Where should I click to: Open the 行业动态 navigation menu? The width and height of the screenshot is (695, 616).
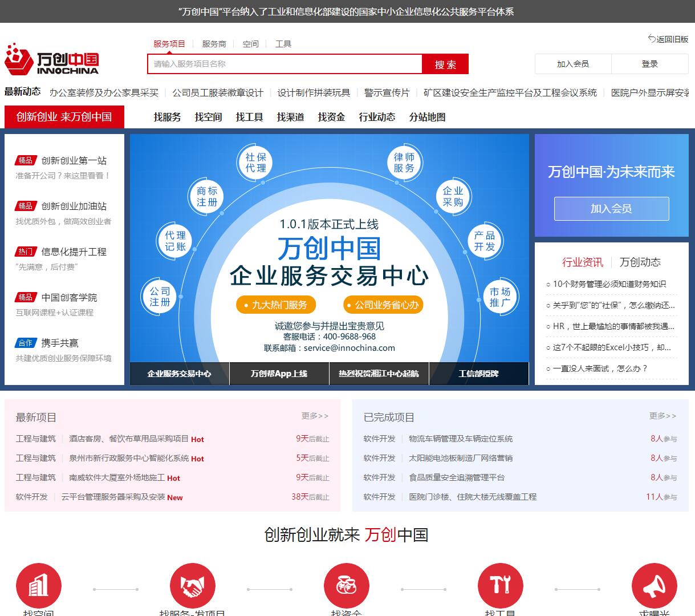[x=377, y=117]
